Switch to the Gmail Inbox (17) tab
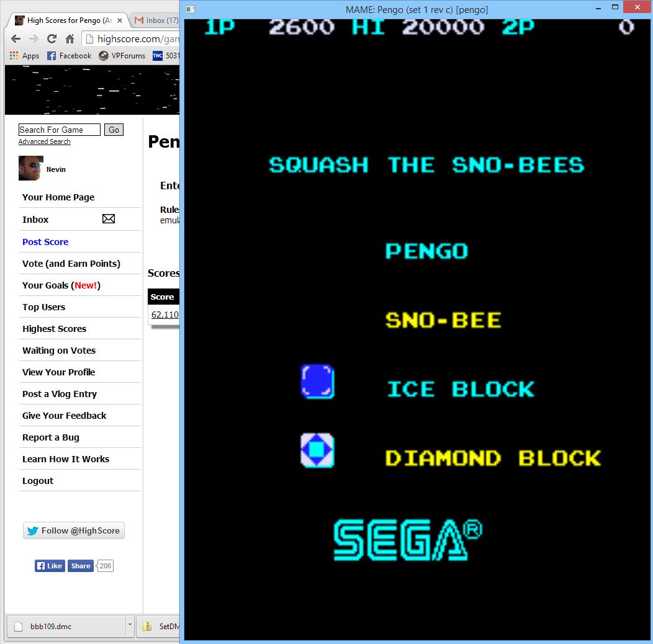Image resolution: width=653 pixels, height=644 pixels. point(157,20)
